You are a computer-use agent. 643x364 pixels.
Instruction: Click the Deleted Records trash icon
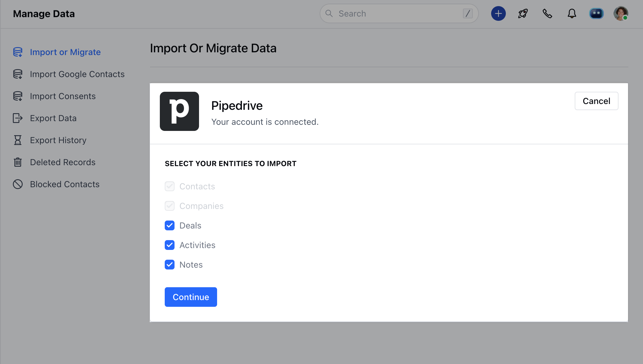(18, 162)
